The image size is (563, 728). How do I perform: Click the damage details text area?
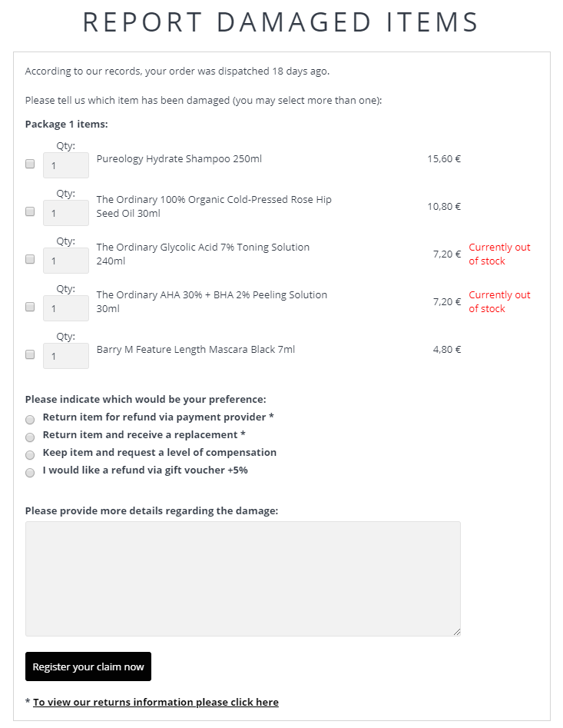(x=243, y=579)
